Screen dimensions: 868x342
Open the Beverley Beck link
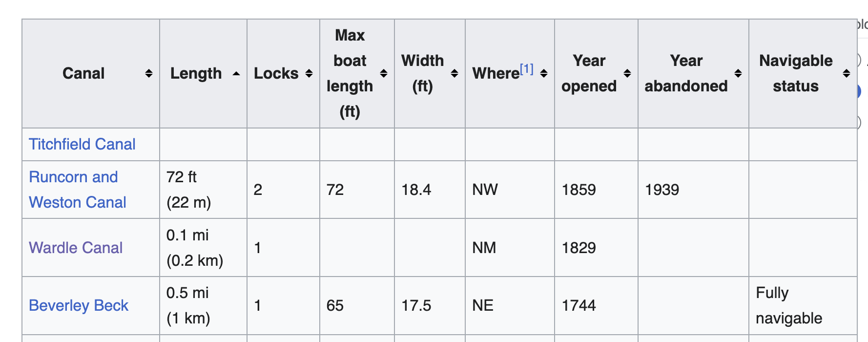coord(79,305)
